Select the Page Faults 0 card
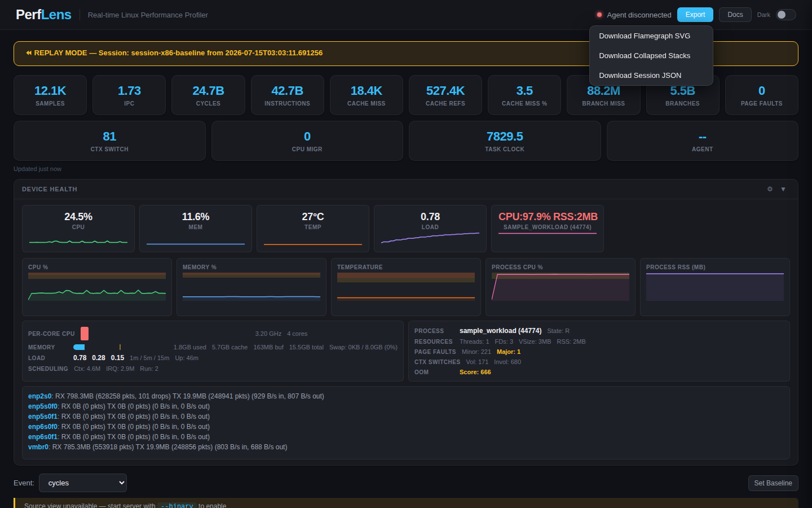Screen dimensions: 812x508 coord(762,95)
